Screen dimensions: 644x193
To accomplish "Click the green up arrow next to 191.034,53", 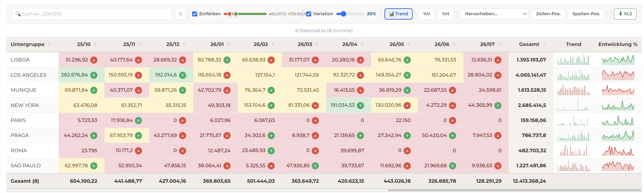I will 360,105.
